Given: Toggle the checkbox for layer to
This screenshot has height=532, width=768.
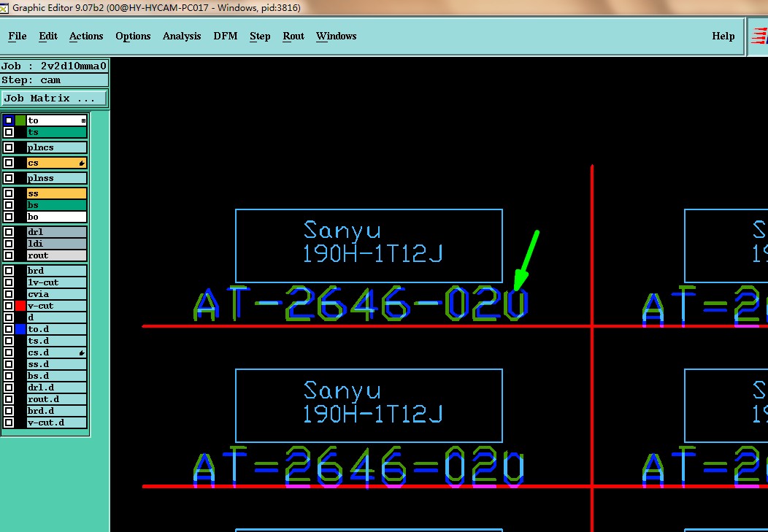Looking at the screenshot, I should [x=8, y=120].
